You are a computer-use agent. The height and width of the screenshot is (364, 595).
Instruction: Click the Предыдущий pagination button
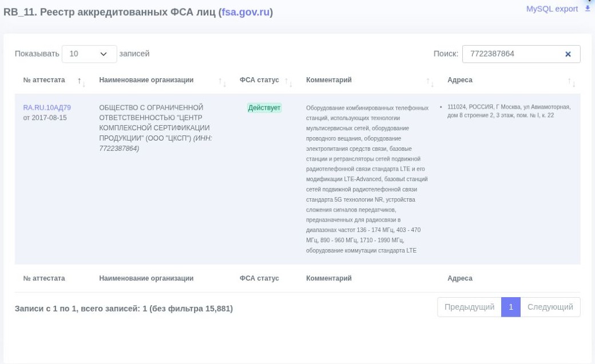(x=469, y=307)
